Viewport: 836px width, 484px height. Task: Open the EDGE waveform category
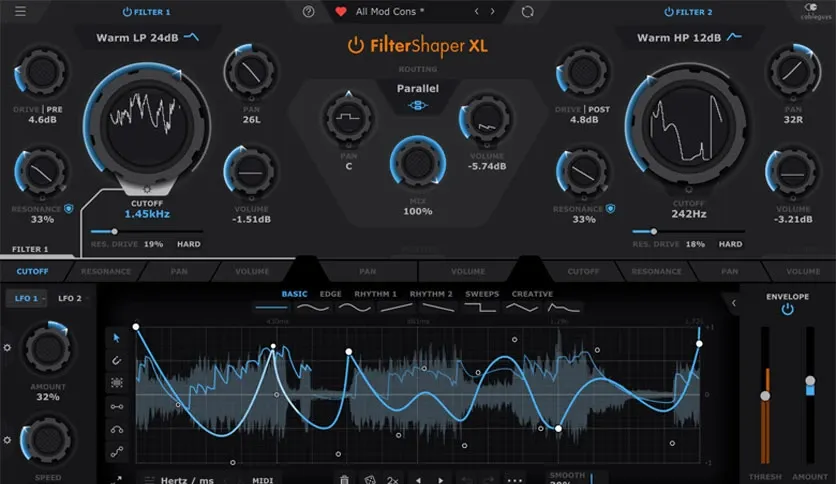click(331, 294)
